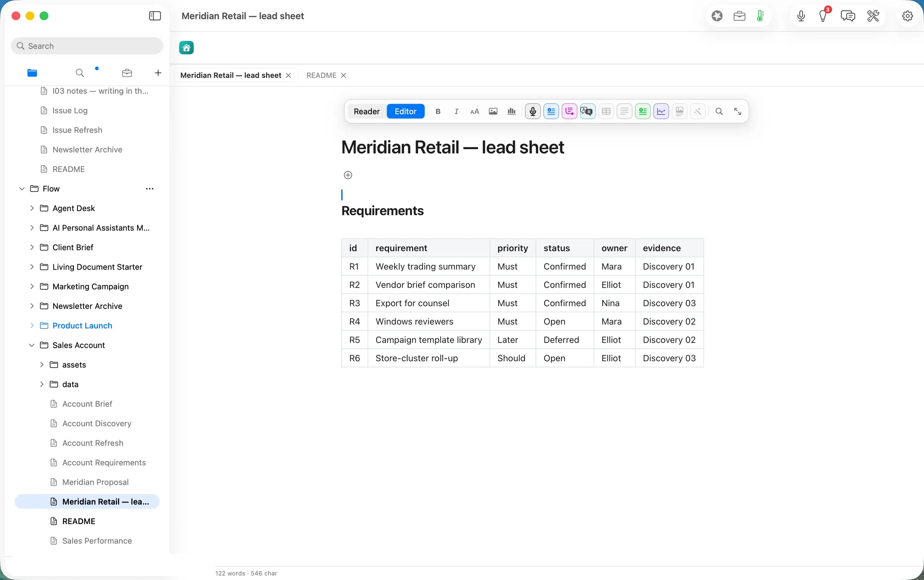Viewport: 924px width, 580px height.
Task: Switch to Editor mode
Action: [405, 111]
